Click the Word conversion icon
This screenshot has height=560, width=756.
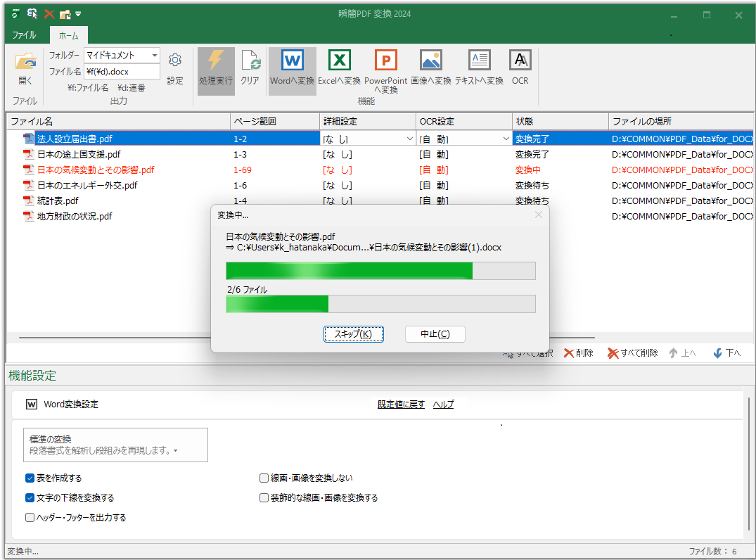(x=292, y=61)
